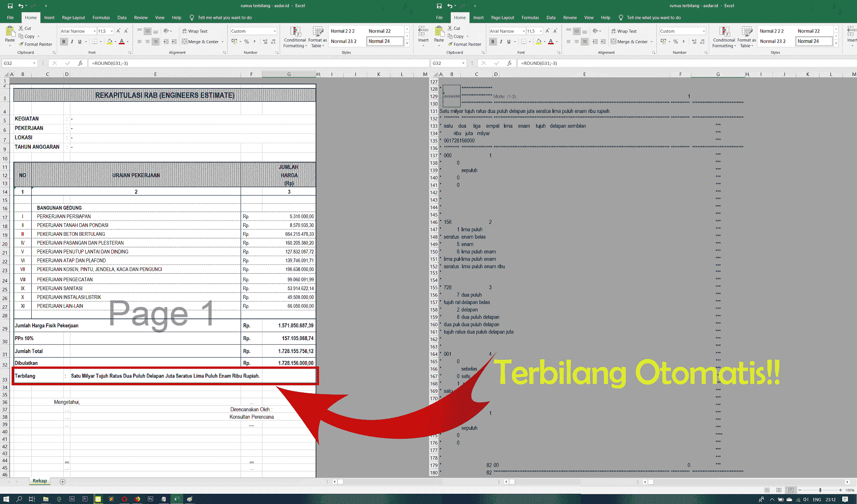Click fill color swatch in left window

click(x=109, y=42)
